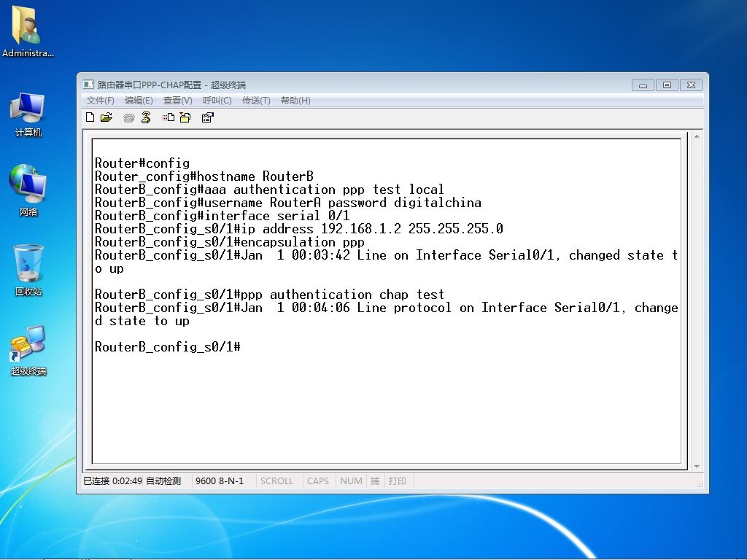Click the 'ppp authentication chap test' line
This screenshot has height=560, width=747.
(x=269, y=295)
